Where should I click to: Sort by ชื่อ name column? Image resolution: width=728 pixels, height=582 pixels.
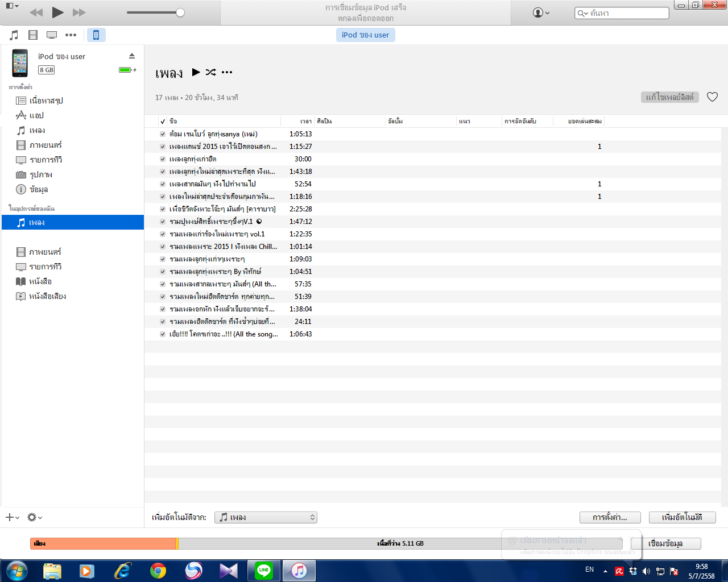pos(224,121)
